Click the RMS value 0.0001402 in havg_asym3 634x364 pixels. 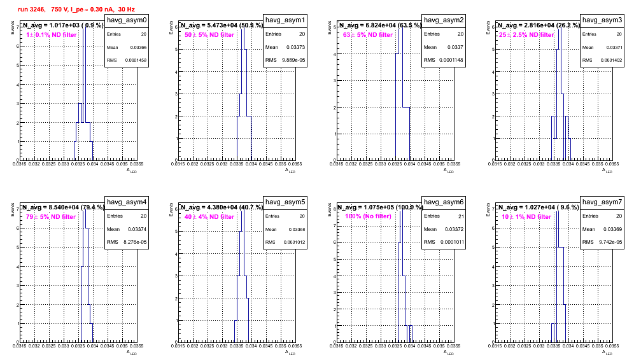pos(611,60)
